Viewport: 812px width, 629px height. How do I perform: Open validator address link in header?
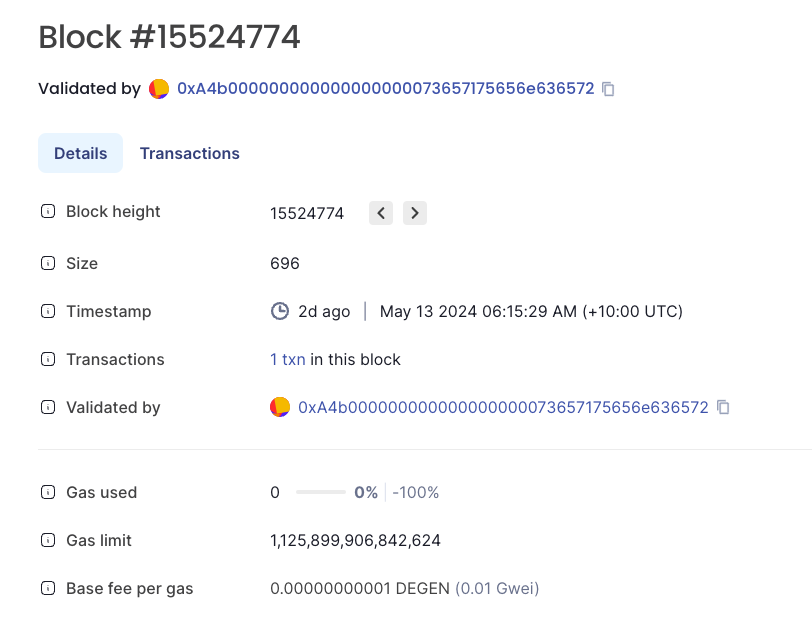coord(385,89)
